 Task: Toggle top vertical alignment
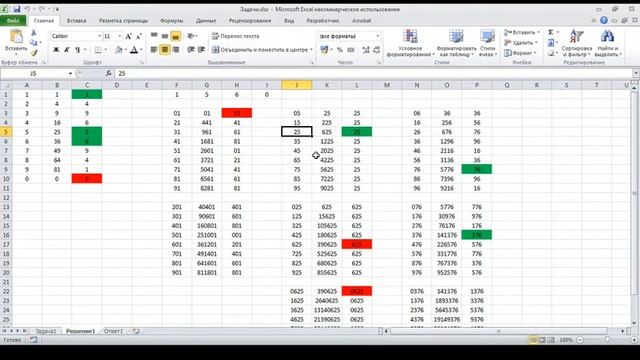point(154,36)
